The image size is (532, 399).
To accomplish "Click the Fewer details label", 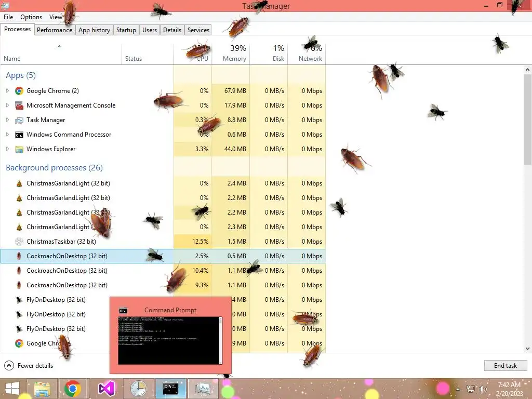I will pos(35,366).
